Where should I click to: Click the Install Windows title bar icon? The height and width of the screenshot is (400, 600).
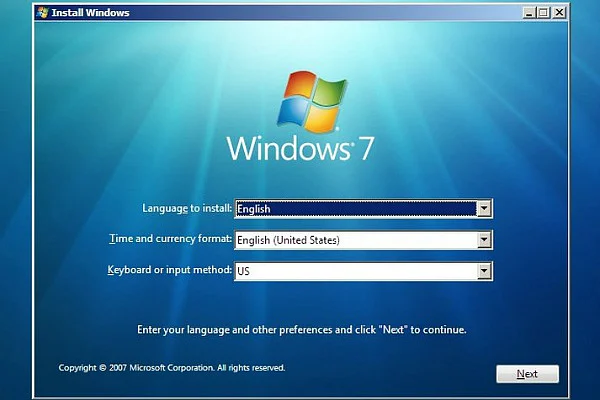(x=42, y=13)
